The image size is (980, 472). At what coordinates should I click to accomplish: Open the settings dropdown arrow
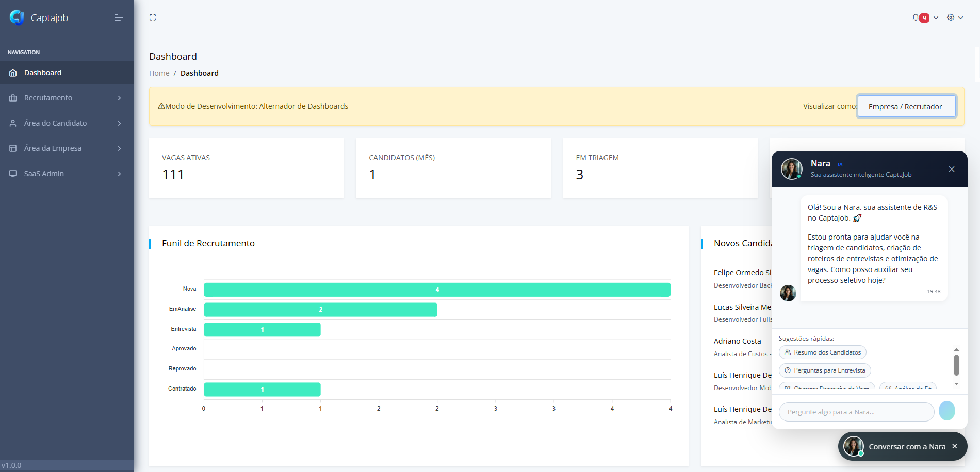(x=960, y=18)
